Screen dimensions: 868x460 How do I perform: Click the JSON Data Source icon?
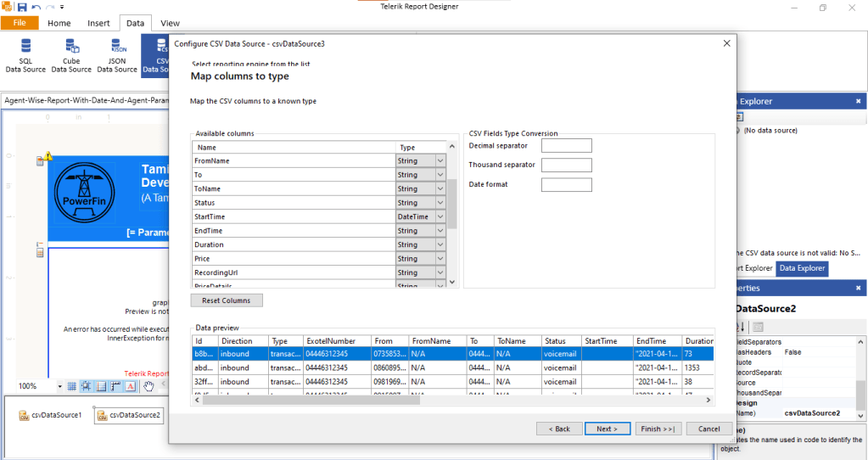click(x=117, y=47)
